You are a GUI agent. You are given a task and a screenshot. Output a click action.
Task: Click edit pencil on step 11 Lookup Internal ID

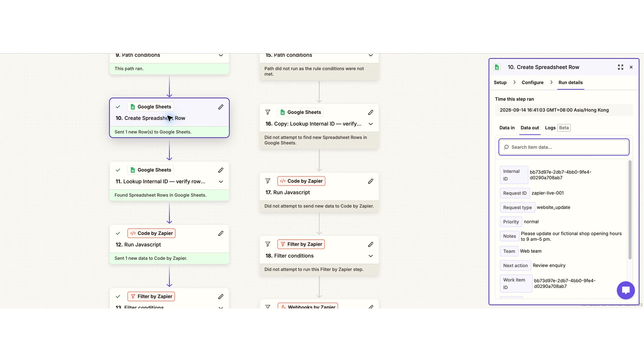coord(221,170)
